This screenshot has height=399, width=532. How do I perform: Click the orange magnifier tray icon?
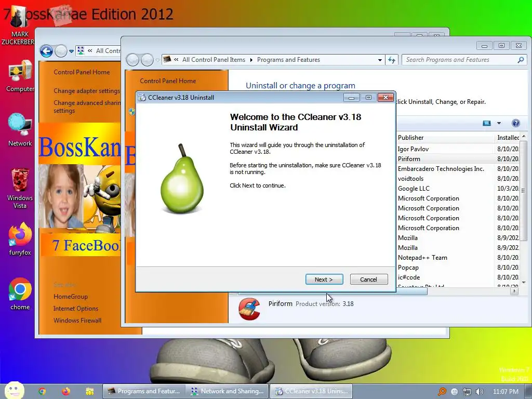(x=442, y=392)
